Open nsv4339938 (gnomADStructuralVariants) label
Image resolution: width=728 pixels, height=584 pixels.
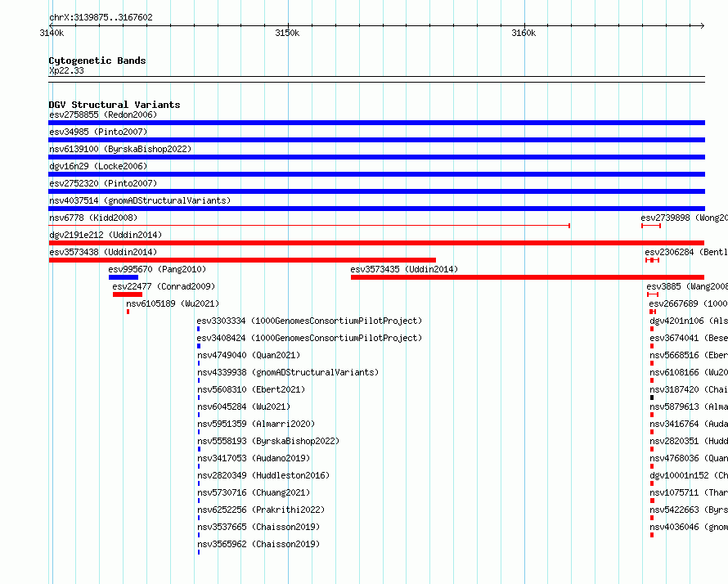(x=288, y=372)
